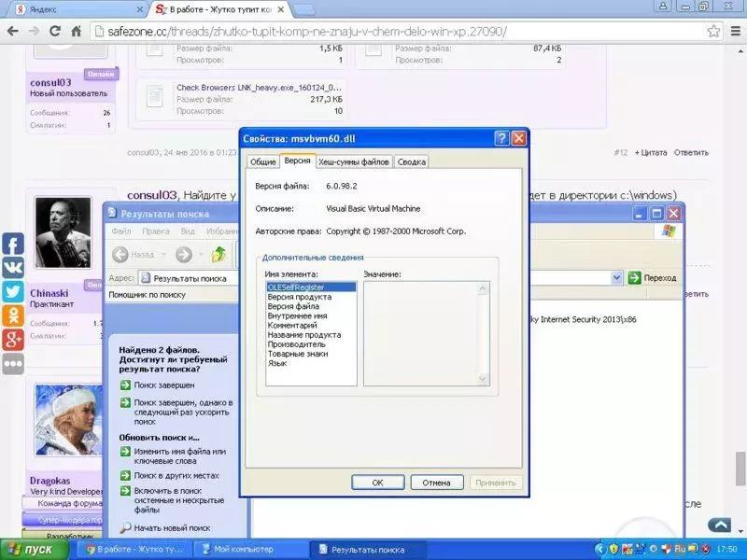747x560 pixels.
Task: Share via the Facebook sidebar icon
Action: click(x=13, y=245)
